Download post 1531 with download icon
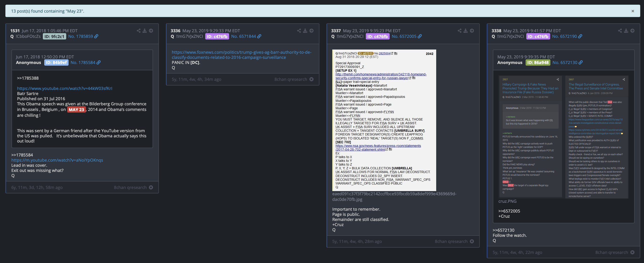Viewport: 644px width, 263px height. [x=145, y=31]
